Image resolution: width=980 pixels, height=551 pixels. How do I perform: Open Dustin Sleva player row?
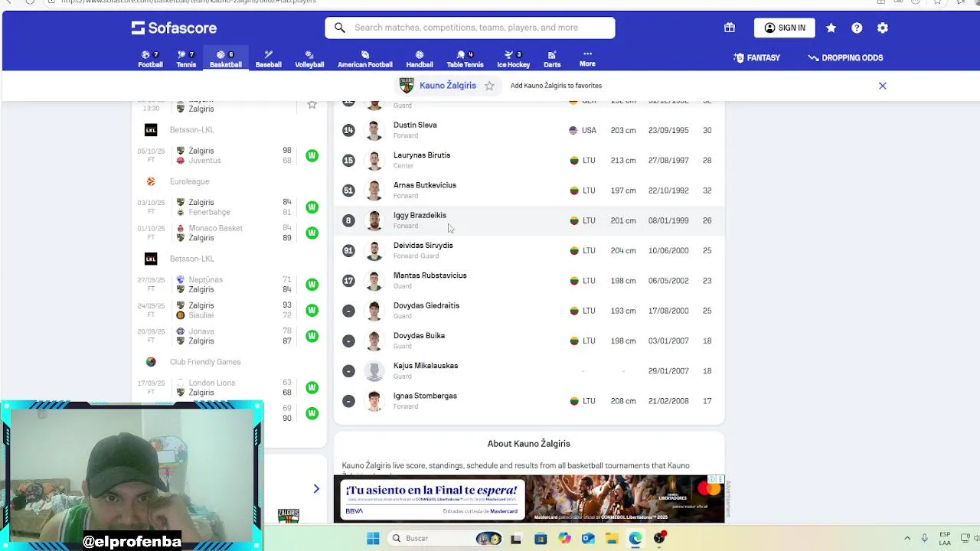(529, 130)
